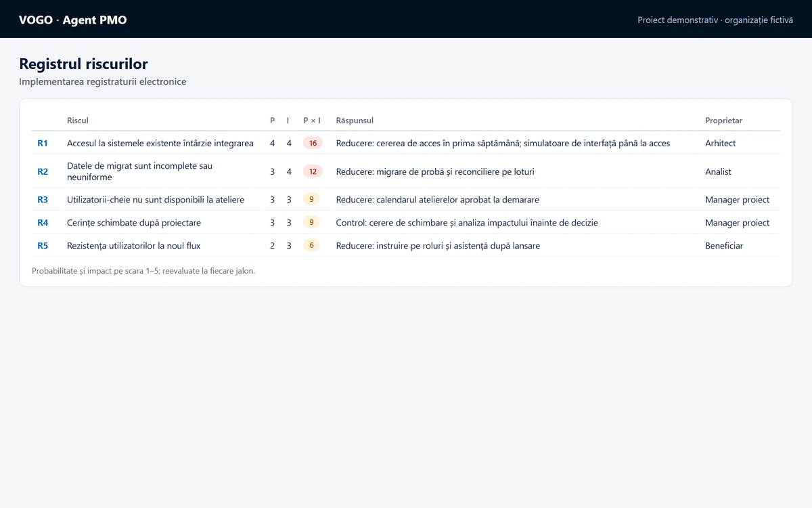Click the owner "Analist"

719,172
